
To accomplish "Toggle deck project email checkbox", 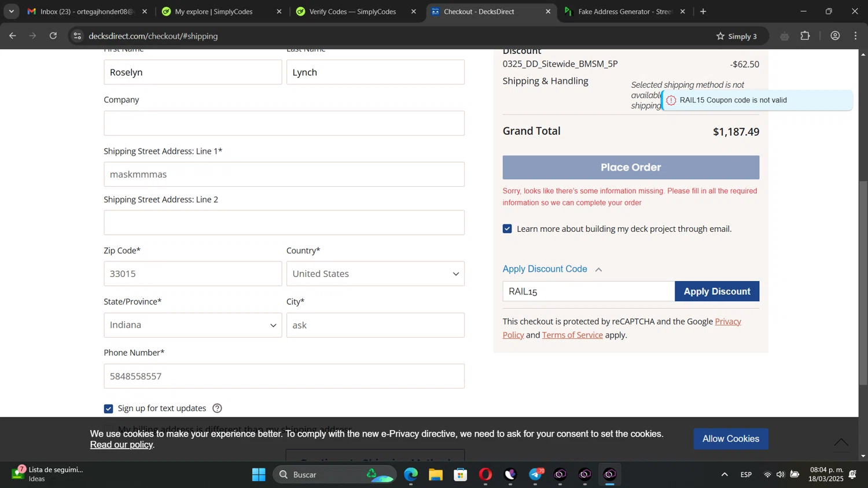I will coord(507,229).
